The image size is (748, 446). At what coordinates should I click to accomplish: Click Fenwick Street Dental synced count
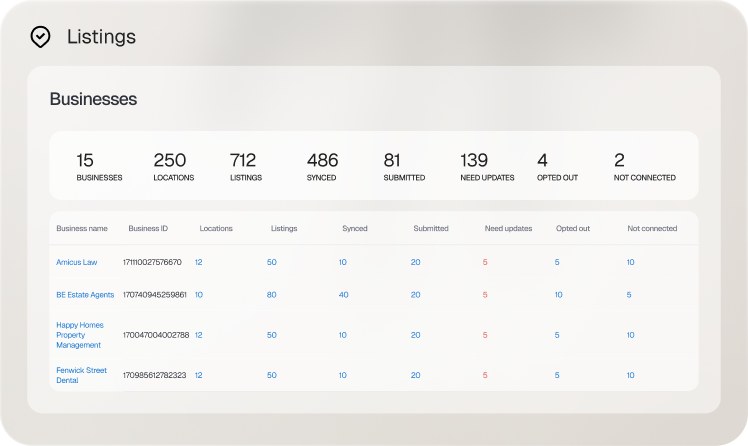[343, 375]
